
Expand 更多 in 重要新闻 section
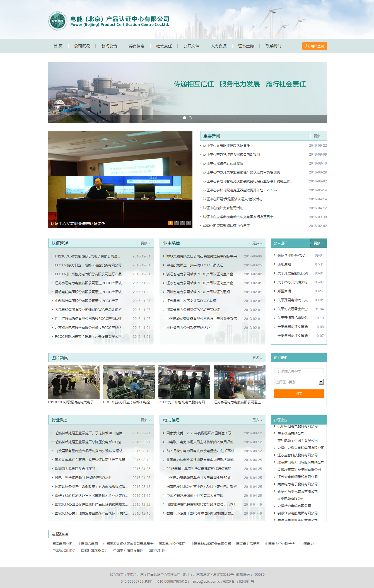click(318, 136)
